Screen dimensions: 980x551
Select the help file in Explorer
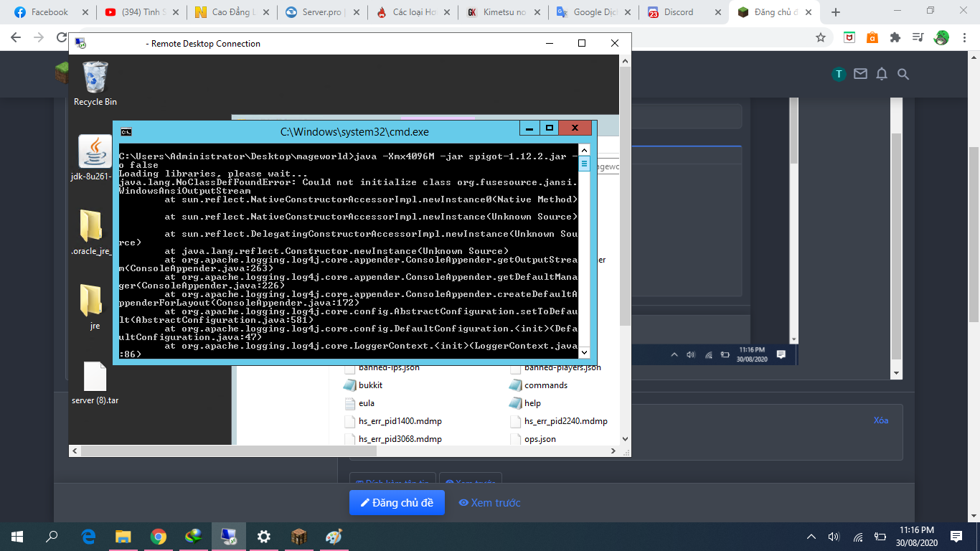click(x=525, y=403)
